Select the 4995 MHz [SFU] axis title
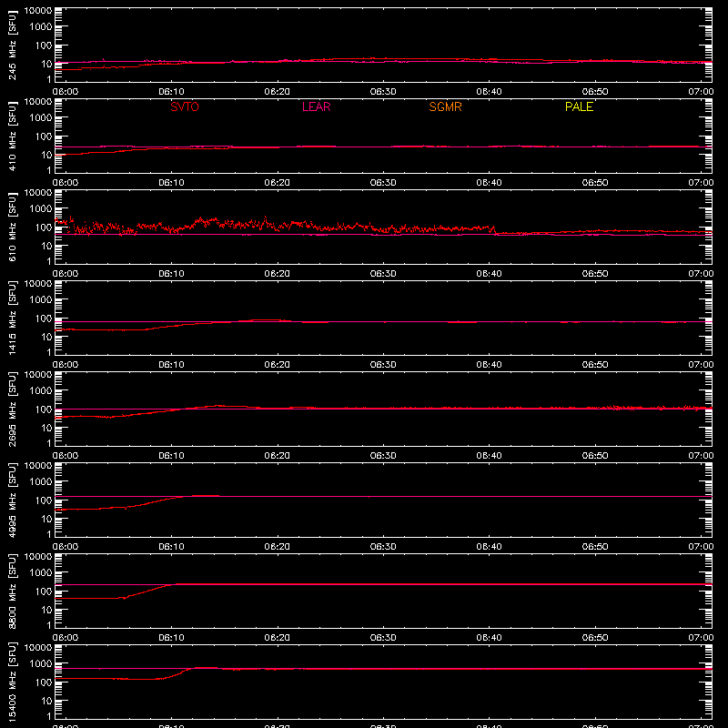 pos(13,500)
